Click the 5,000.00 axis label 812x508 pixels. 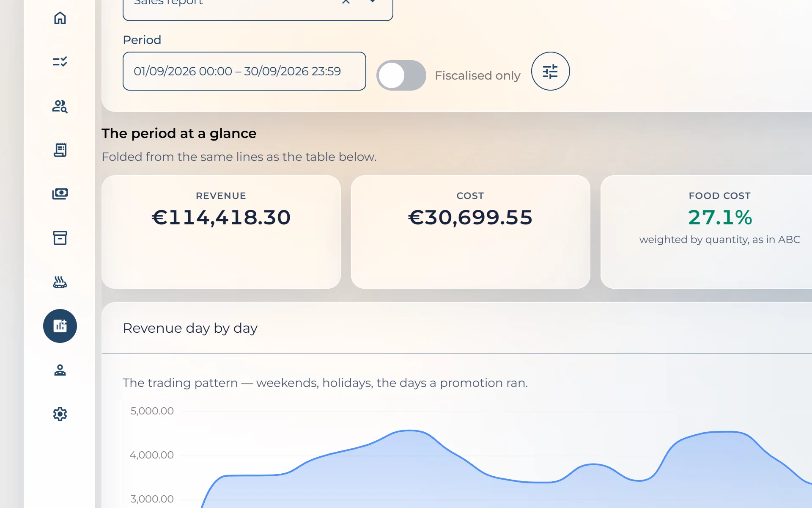tap(152, 411)
